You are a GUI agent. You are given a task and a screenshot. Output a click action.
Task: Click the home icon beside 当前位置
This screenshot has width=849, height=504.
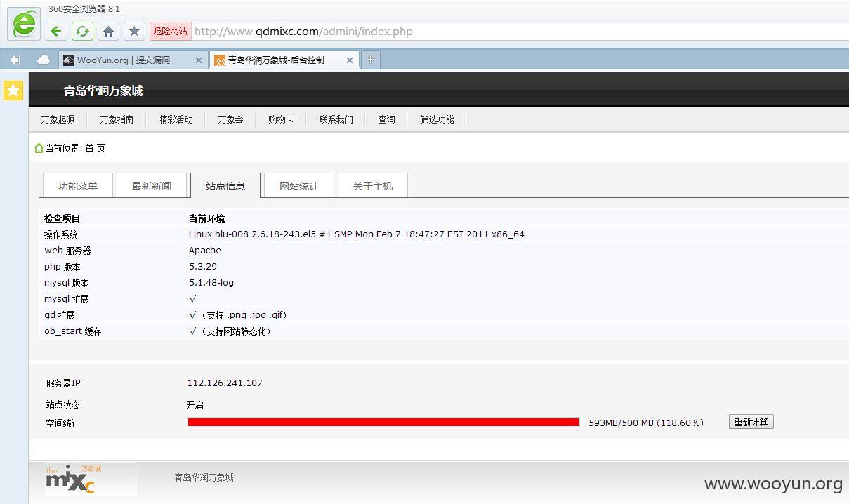click(x=39, y=148)
